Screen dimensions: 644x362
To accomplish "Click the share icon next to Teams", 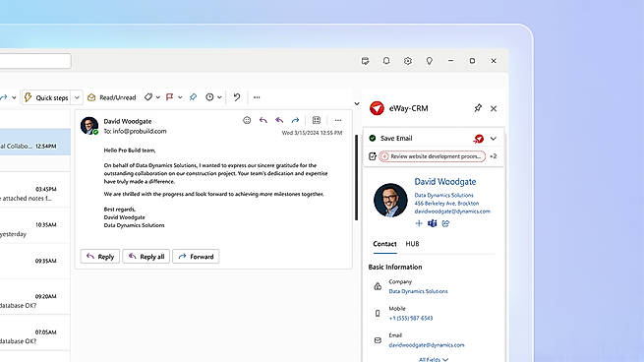I will pyautogui.click(x=445, y=223).
